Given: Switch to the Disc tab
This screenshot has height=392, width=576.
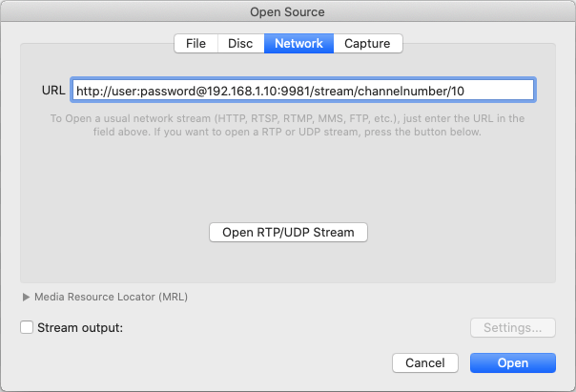Looking at the screenshot, I should click(240, 43).
